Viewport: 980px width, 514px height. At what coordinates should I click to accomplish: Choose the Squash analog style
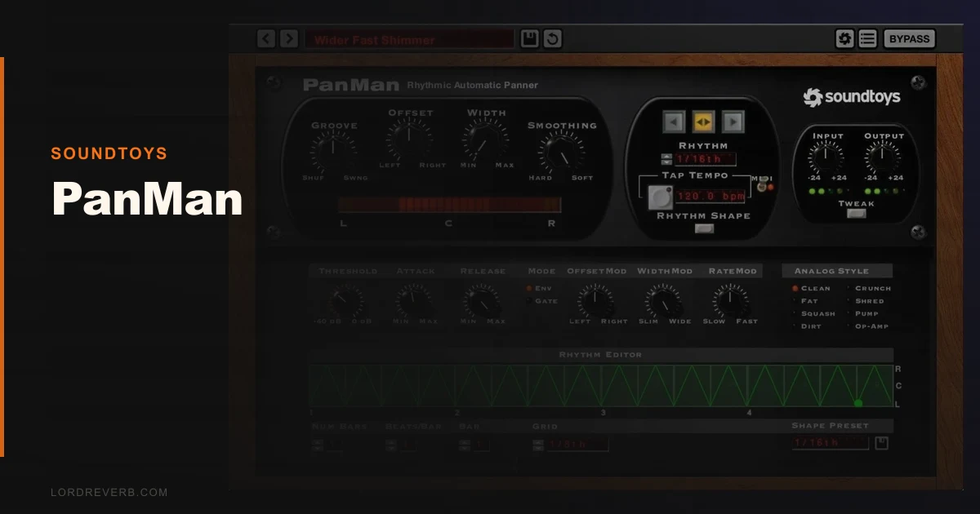(813, 313)
